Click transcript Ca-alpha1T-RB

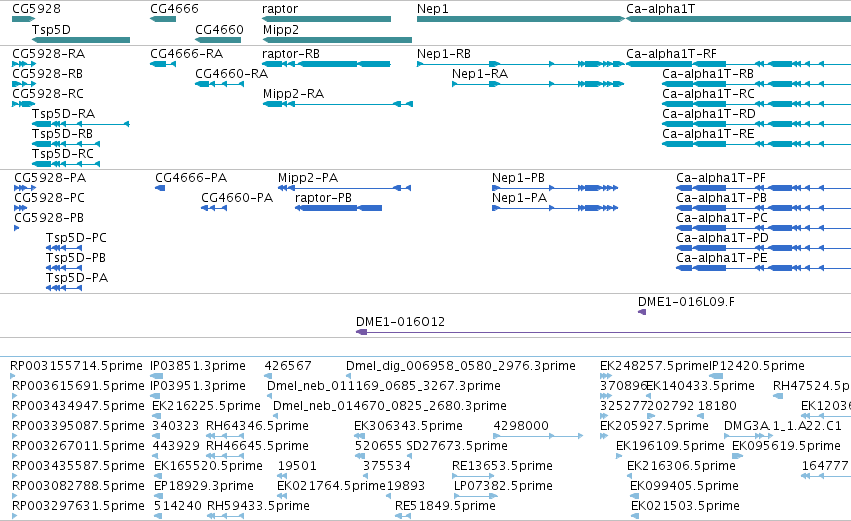tap(708, 74)
